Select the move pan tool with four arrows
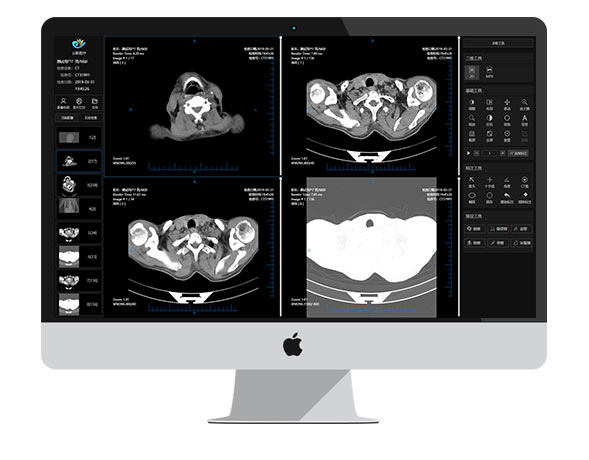 pos(507,104)
